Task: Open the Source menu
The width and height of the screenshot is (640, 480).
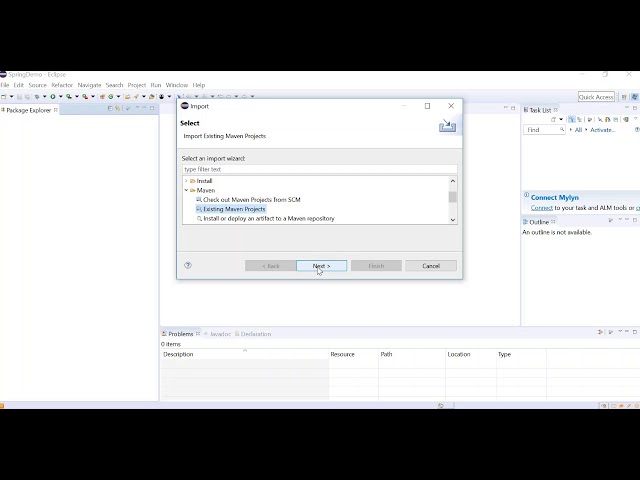Action: 38,85
